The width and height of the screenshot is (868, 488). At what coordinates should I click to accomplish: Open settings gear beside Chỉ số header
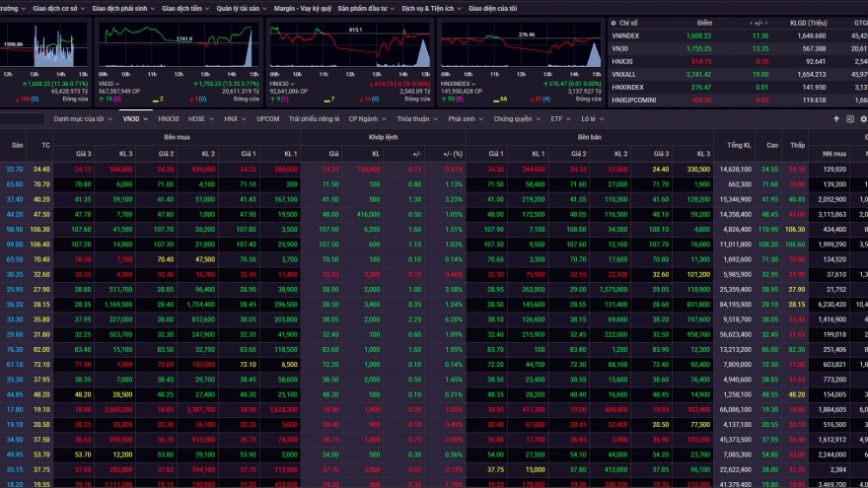[614, 22]
